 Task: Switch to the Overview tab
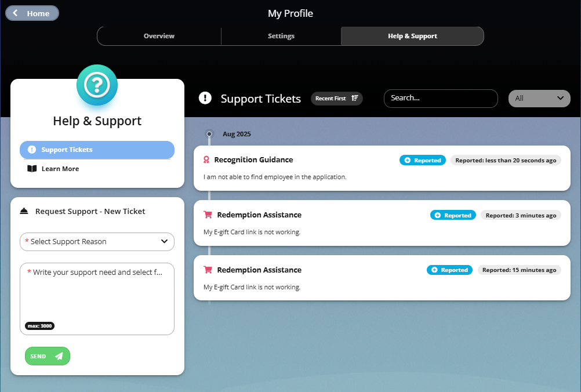click(x=159, y=36)
